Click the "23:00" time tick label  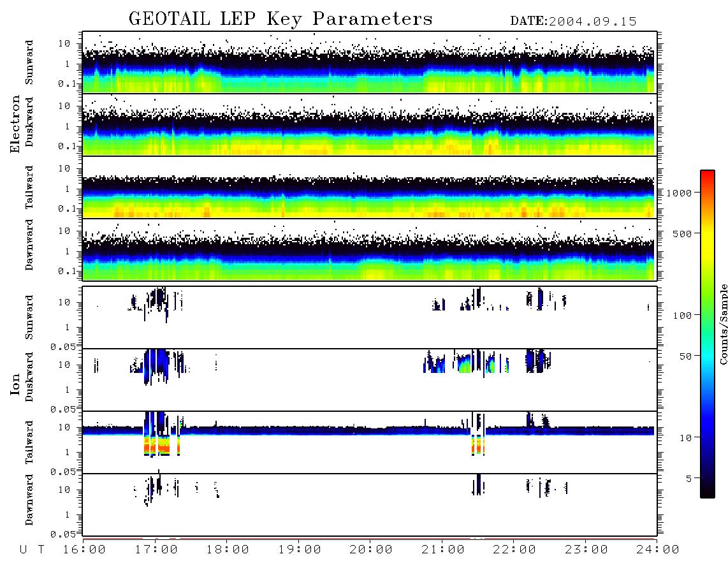[586, 550]
